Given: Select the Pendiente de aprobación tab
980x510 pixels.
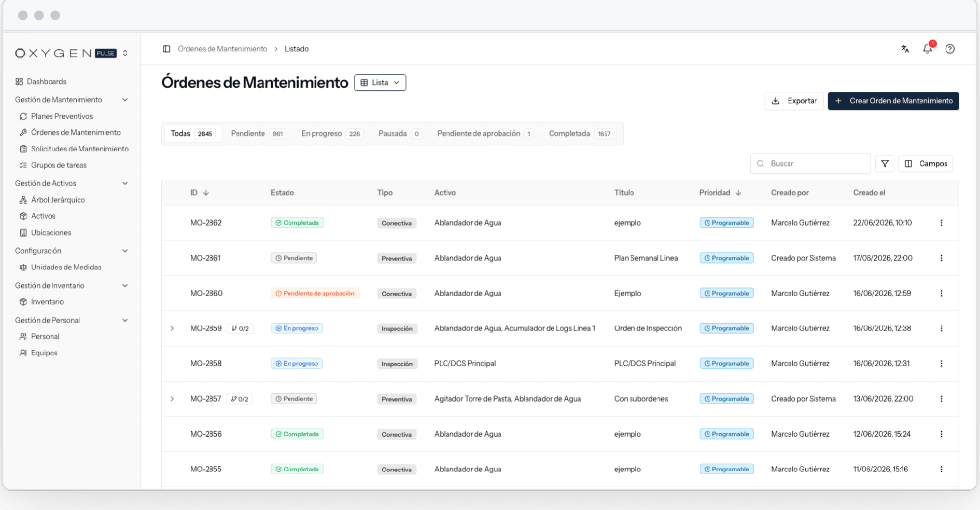Looking at the screenshot, I should pyautogui.click(x=484, y=133).
